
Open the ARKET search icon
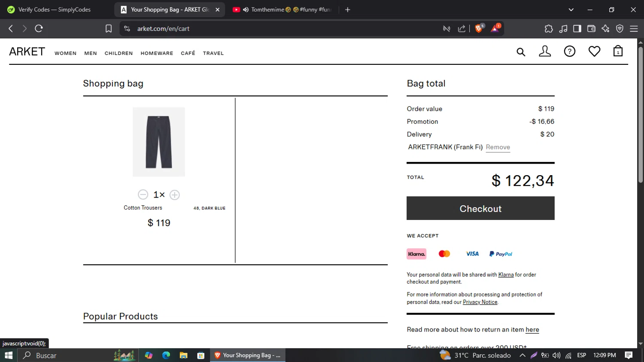(x=521, y=52)
